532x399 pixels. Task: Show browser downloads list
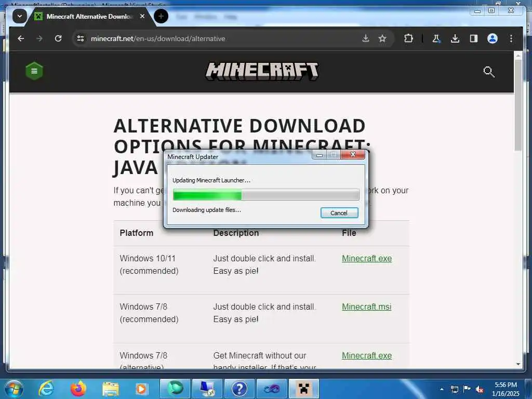click(x=455, y=38)
